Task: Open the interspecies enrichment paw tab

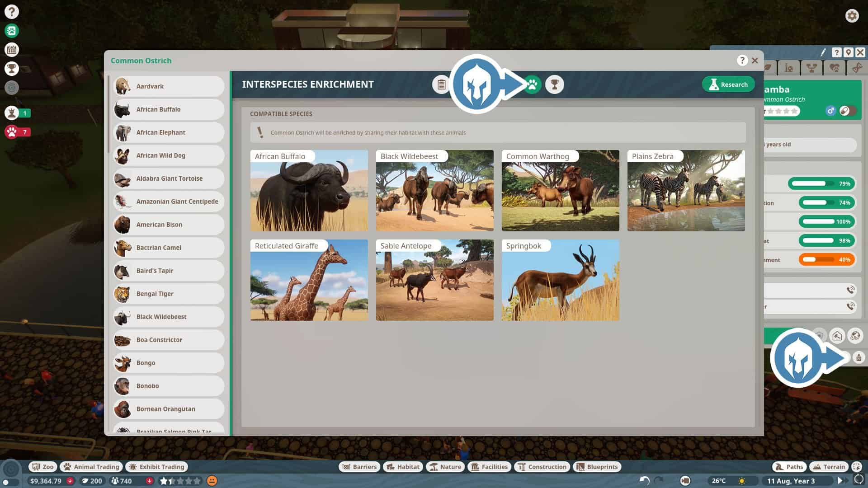Action: (x=532, y=84)
